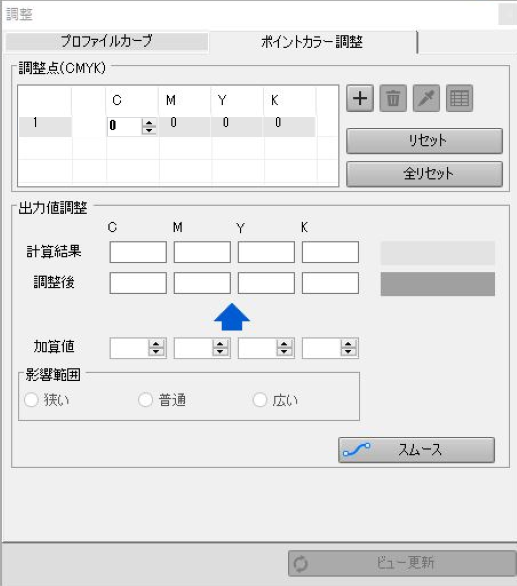Select ポイントカラー調整 tab
Viewport: 517px width, 586px height.
point(312,42)
